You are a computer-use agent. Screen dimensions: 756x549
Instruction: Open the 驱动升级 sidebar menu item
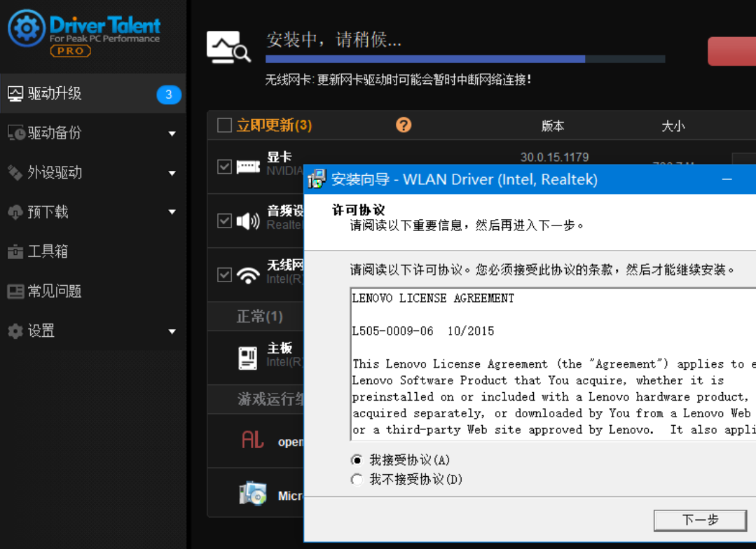coord(93,94)
